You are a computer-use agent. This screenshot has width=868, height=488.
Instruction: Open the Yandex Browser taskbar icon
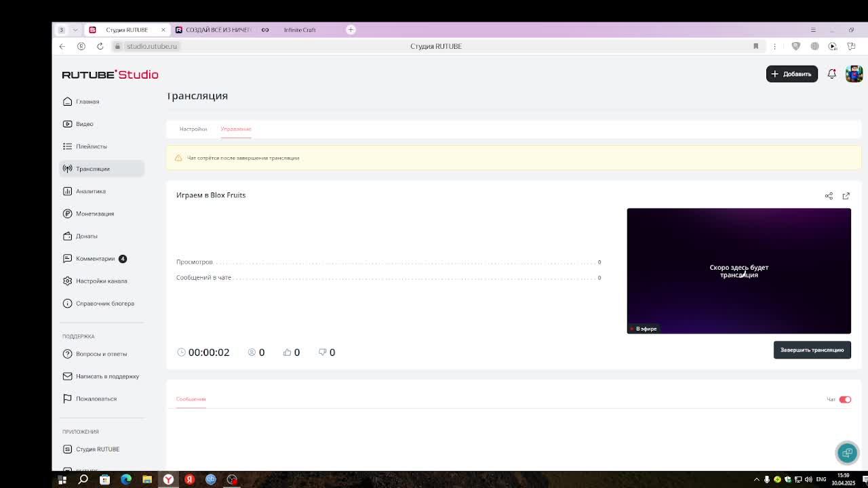[x=168, y=480]
